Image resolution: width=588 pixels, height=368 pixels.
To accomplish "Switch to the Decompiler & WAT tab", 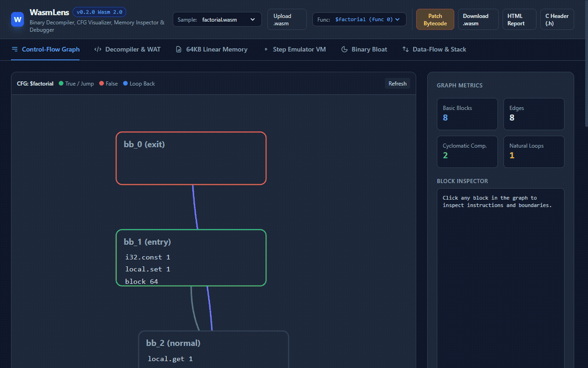I will (128, 49).
